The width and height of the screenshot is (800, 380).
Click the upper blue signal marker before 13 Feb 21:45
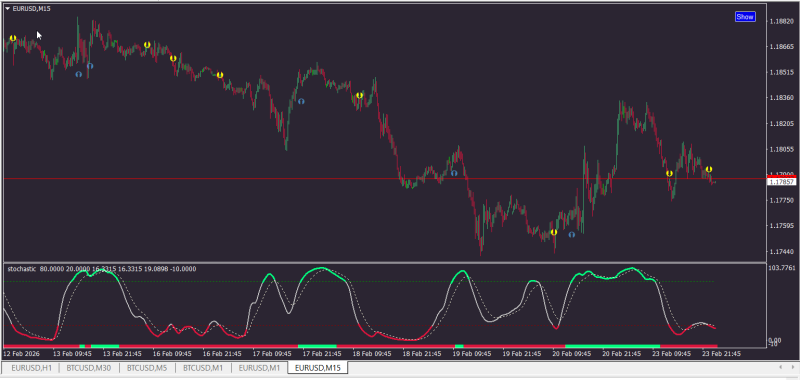90,66
